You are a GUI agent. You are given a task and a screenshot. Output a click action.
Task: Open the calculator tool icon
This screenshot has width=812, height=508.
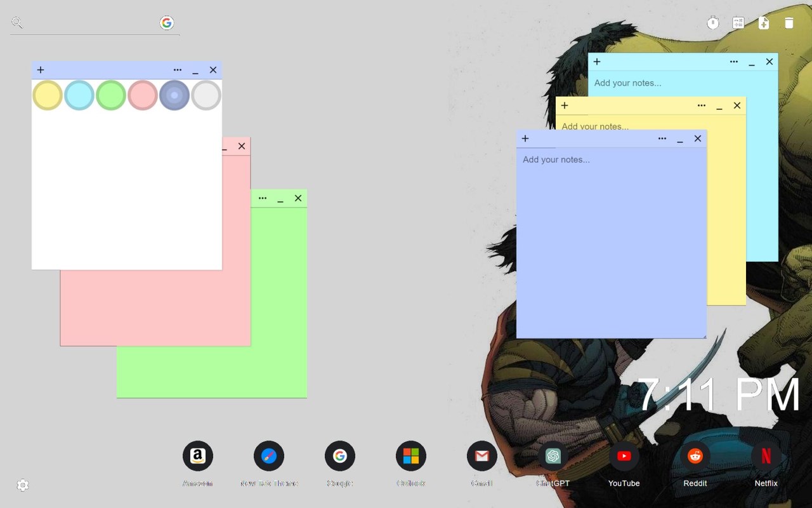click(738, 23)
